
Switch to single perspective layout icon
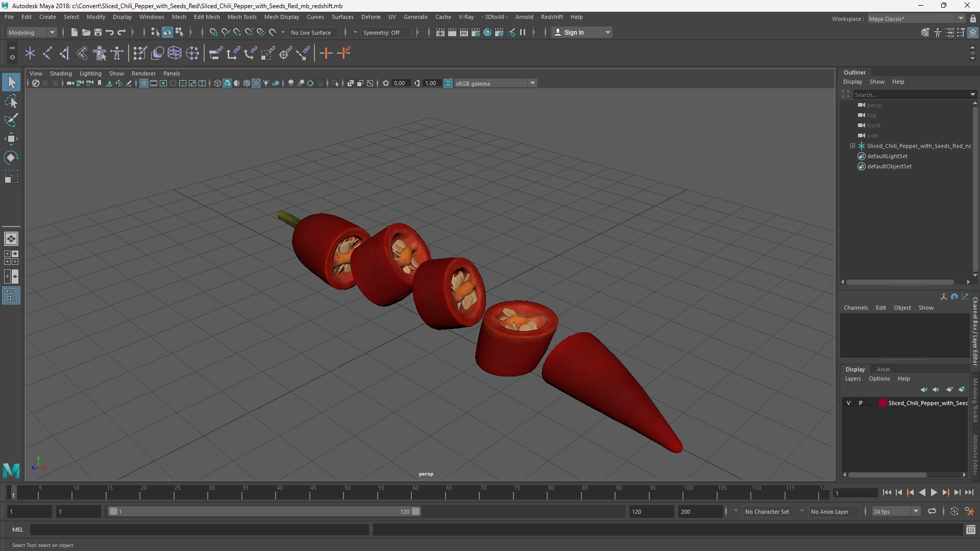tap(11, 239)
